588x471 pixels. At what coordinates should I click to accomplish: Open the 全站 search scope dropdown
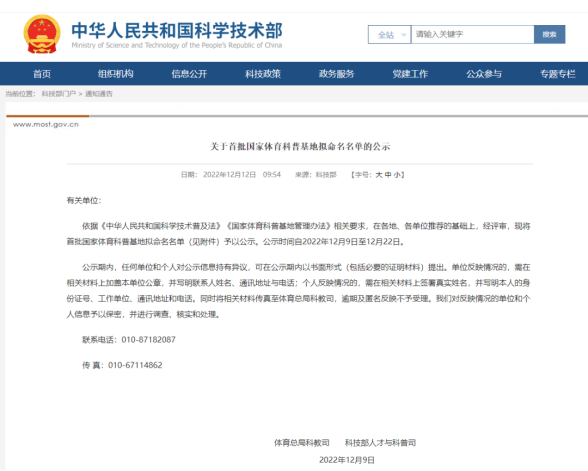tap(390, 34)
